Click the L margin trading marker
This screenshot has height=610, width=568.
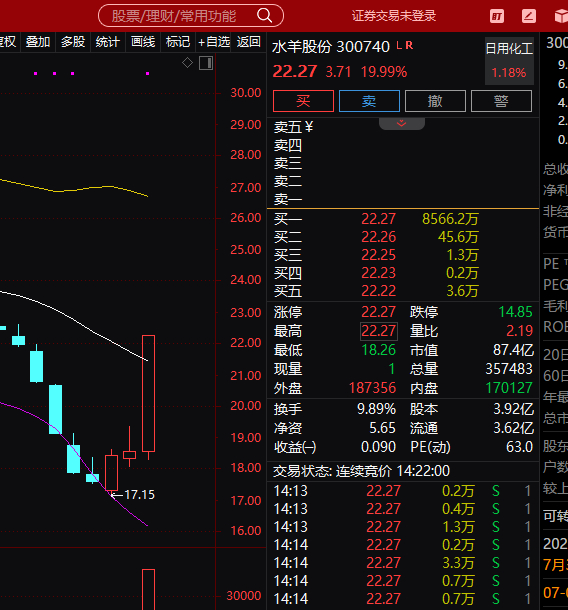(399, 46)
